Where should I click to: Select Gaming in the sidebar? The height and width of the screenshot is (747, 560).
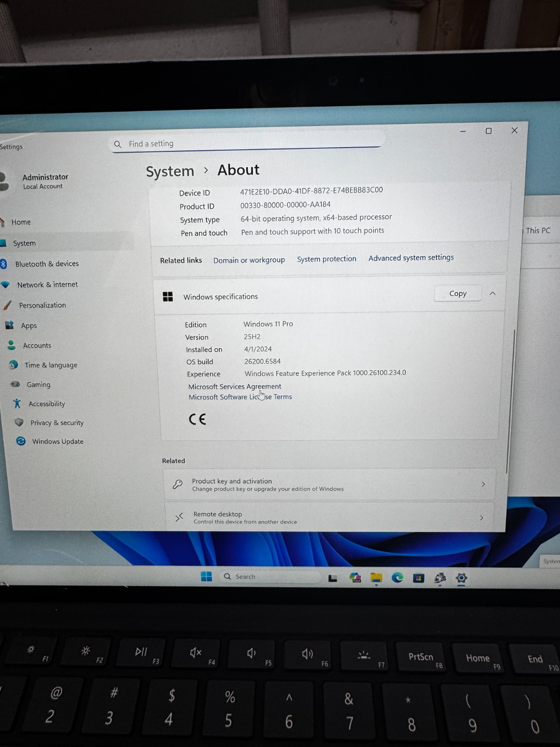pyautogui.click(x=38, y=385)
